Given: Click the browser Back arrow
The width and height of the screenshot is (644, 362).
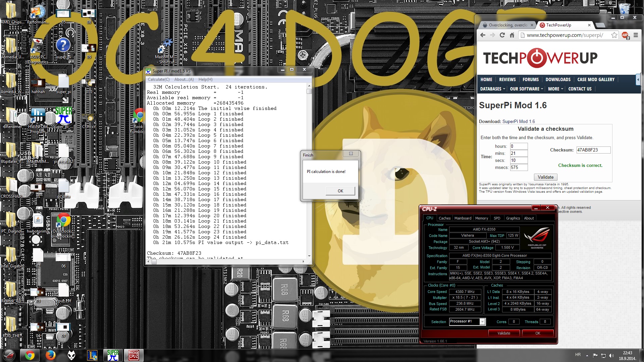Looking at the screenshot, I should [483, 35].
